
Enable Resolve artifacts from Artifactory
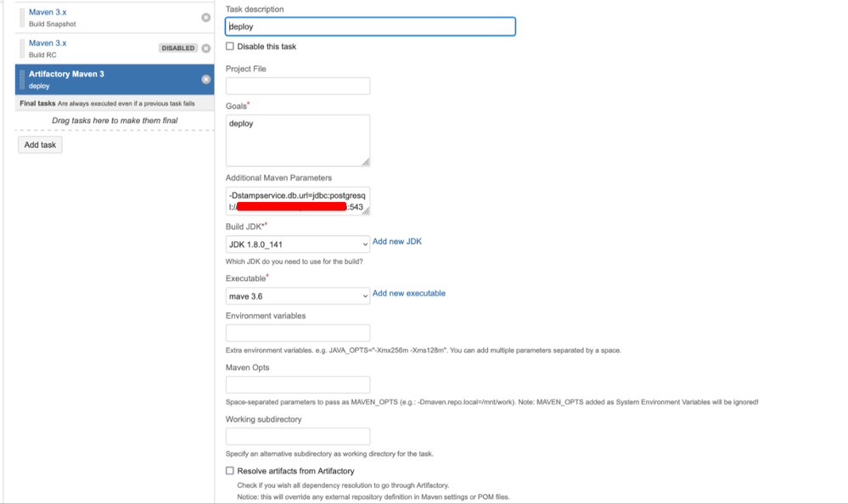[x=230, y=471]
